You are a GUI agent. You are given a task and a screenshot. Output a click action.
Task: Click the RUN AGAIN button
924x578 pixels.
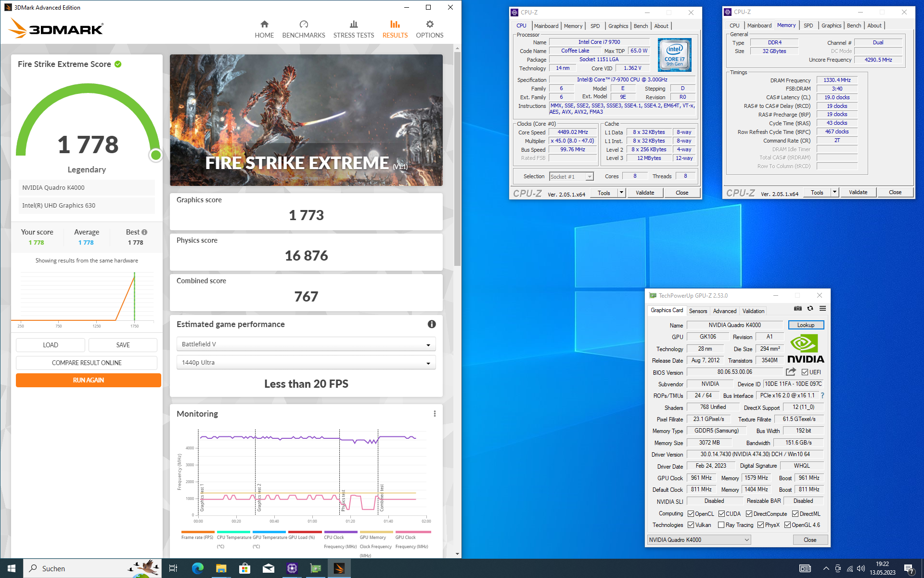coord(88,380)
